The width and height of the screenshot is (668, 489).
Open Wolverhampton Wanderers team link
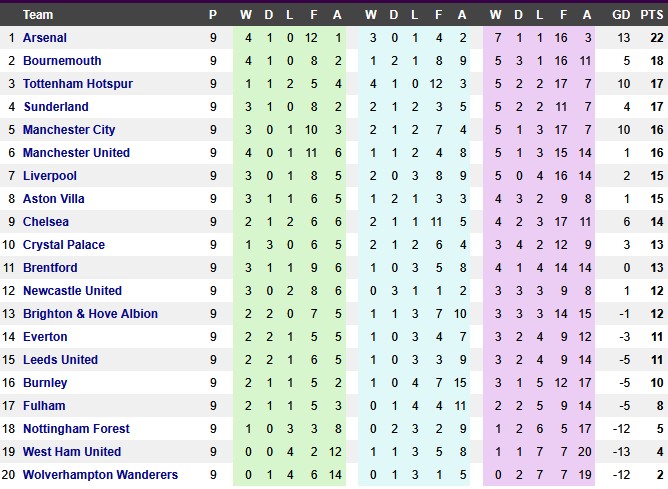tap(100, 475)
